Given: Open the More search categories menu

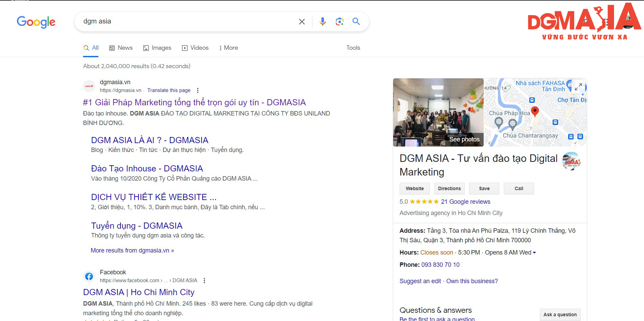Looking at the screenshot, I should [228, 48].
